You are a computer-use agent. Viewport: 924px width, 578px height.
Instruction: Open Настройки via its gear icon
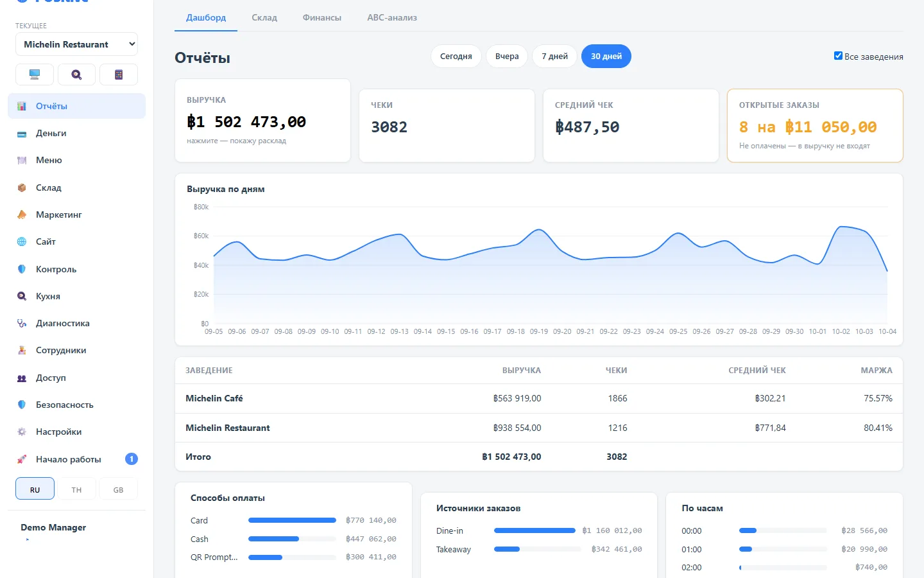coord(22,432)
